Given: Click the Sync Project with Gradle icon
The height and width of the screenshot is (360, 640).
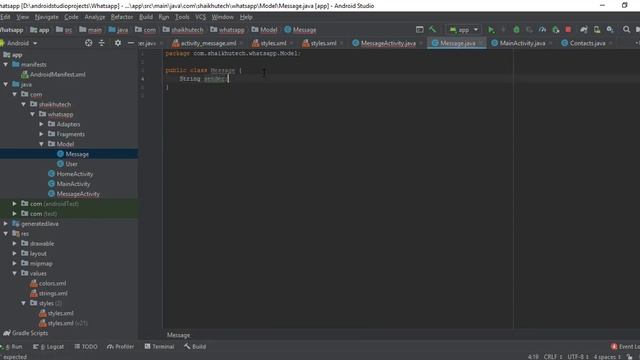Looking at the screenshot, I should pos(584,29).
